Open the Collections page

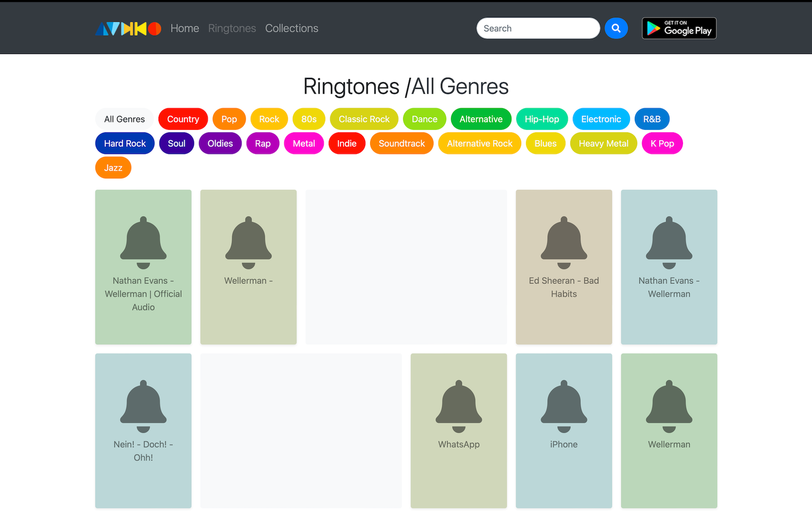click(291, 28)
